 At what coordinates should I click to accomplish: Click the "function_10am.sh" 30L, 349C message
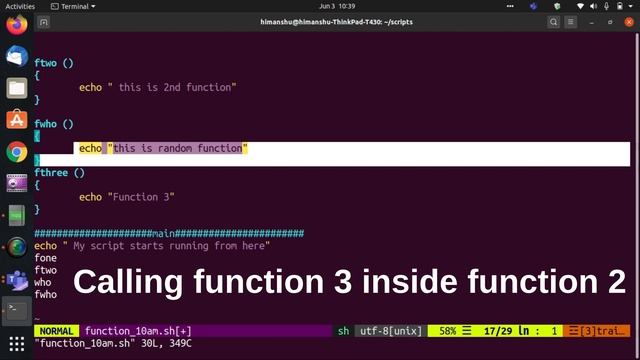(x=113, y=343)
